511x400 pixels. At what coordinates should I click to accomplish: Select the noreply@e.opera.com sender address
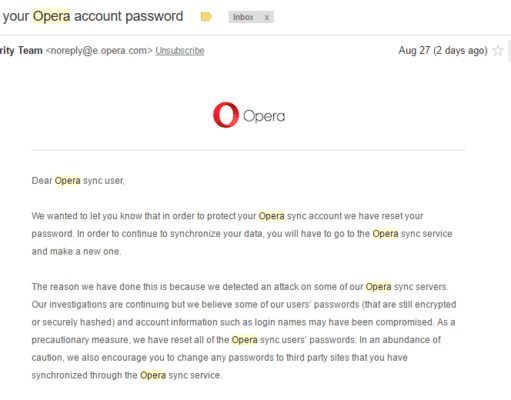click(x=99, y=51)
